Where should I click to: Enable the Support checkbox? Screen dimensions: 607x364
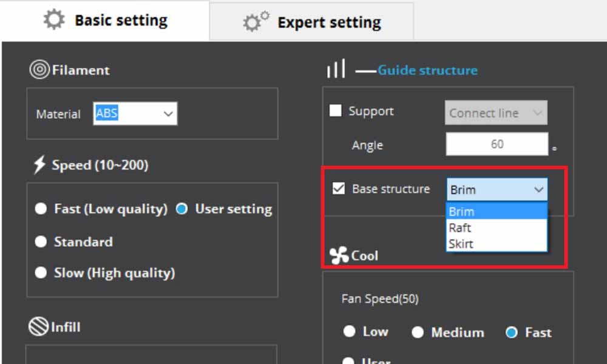coord(335,110)
